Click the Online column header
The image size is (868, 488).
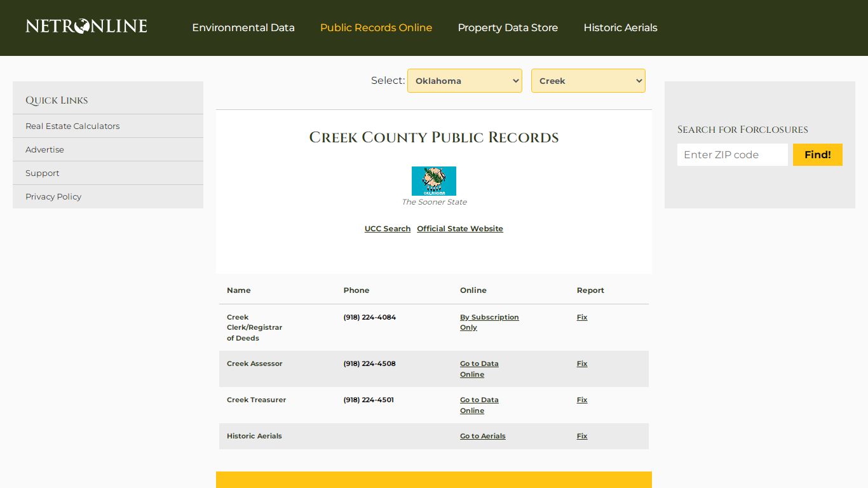(473, 290)
